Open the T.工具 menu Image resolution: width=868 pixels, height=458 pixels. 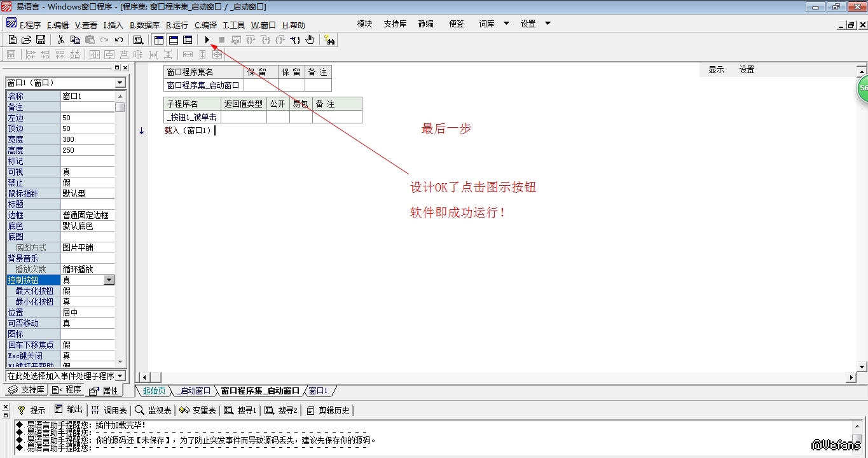click(233, 25)
